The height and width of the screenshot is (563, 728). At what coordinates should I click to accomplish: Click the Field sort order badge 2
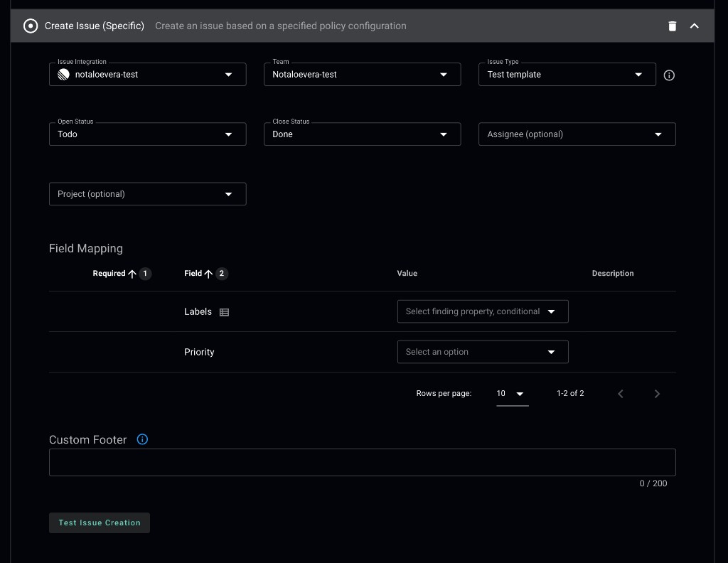[x=222, y=274]
